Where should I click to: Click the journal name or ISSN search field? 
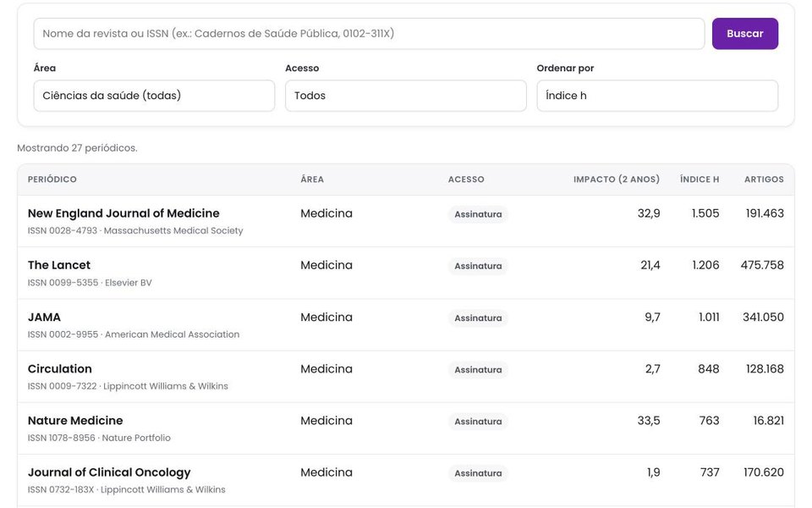(x=369, y=34)
